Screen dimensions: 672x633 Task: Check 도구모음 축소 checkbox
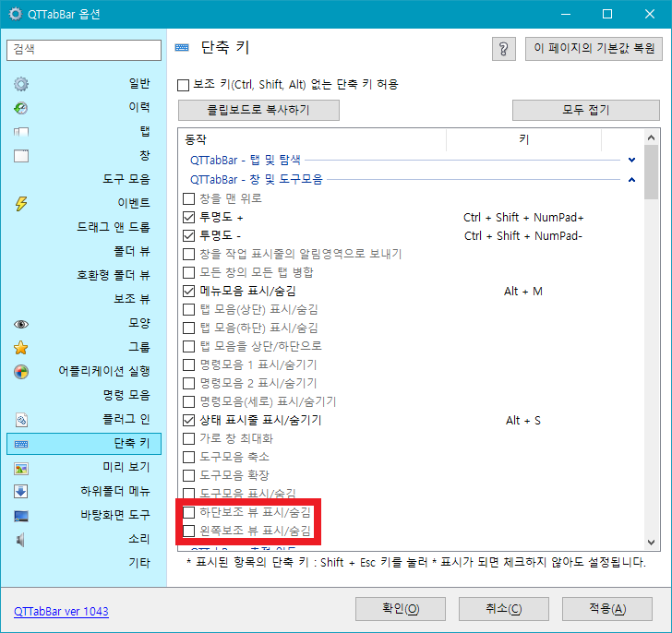click(x=188, y=457)
